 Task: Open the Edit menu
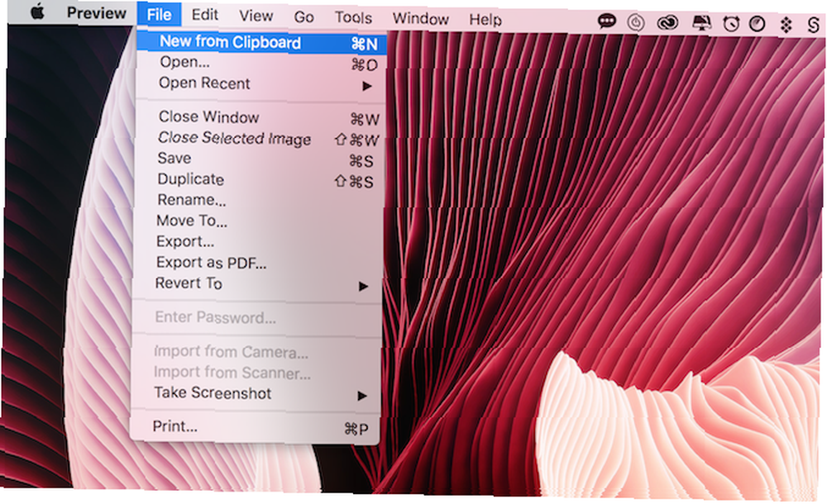point(204,15)
